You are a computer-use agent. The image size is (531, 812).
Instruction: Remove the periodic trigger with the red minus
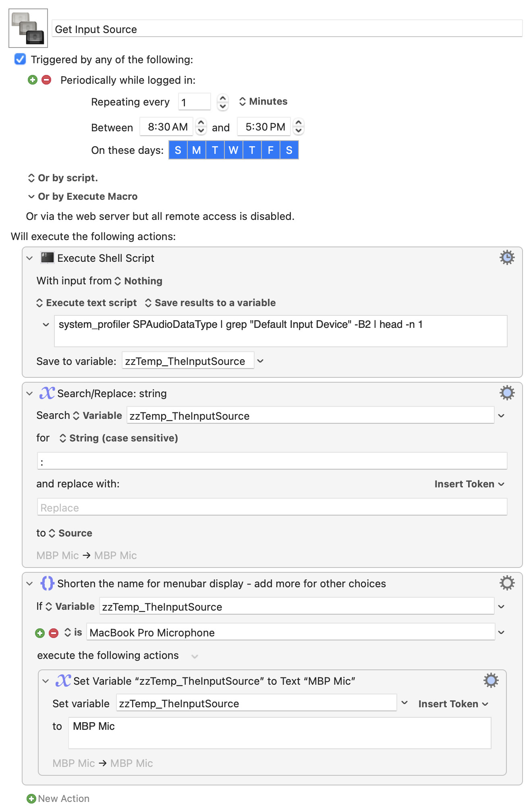[47, 80]
